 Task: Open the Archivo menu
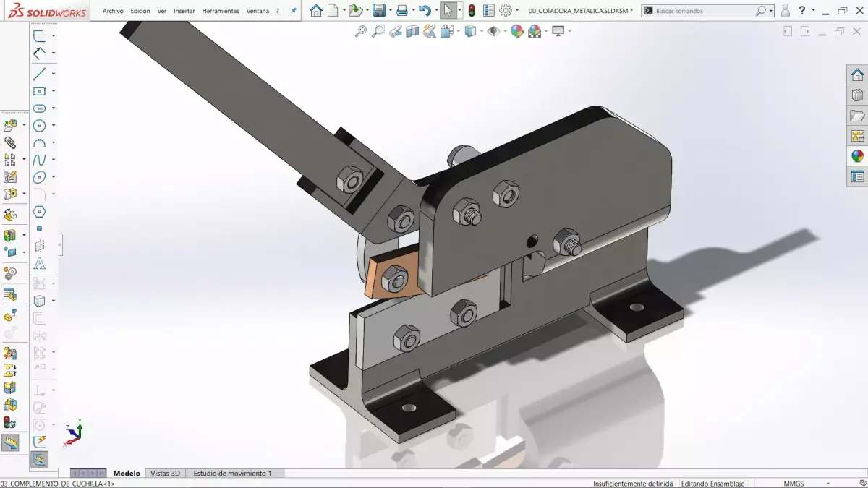click(x=113, y=11)
